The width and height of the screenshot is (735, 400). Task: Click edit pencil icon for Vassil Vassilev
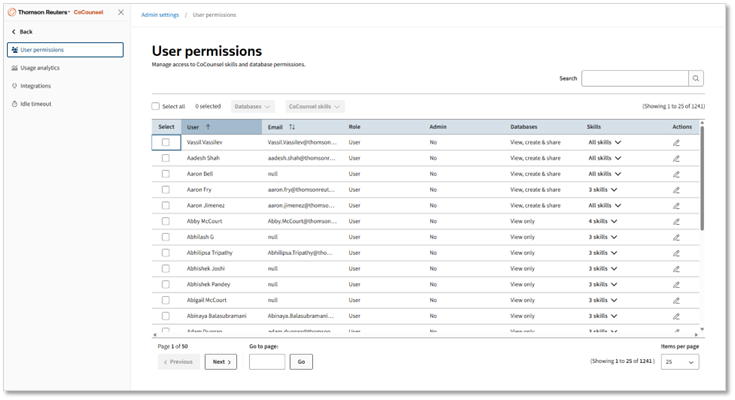pos(676,142)
